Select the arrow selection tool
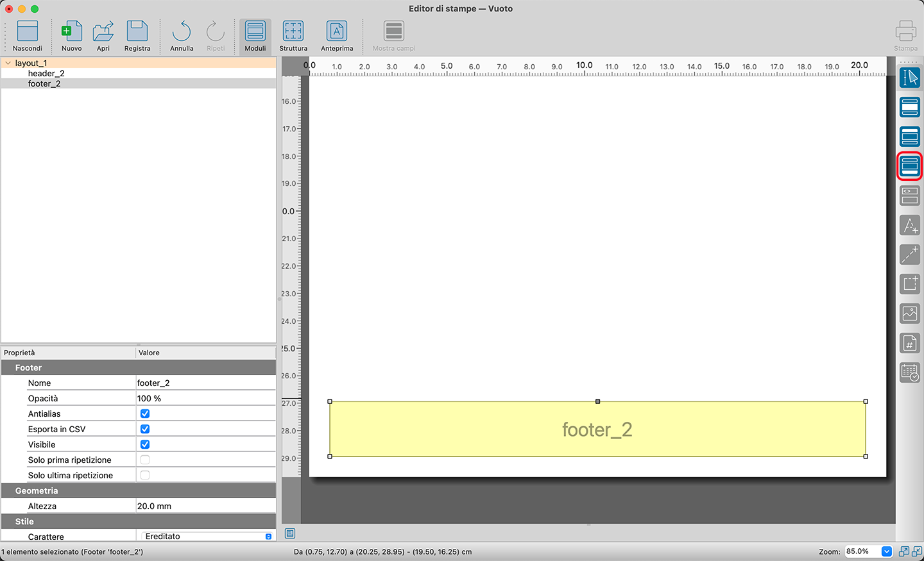The height and width of the screenshot is (561, 924). pos(909,78)
